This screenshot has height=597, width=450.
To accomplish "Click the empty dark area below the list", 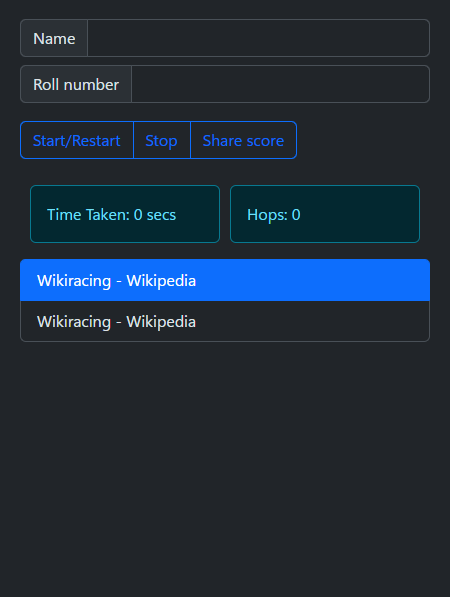I will click(x=225, y=468).
